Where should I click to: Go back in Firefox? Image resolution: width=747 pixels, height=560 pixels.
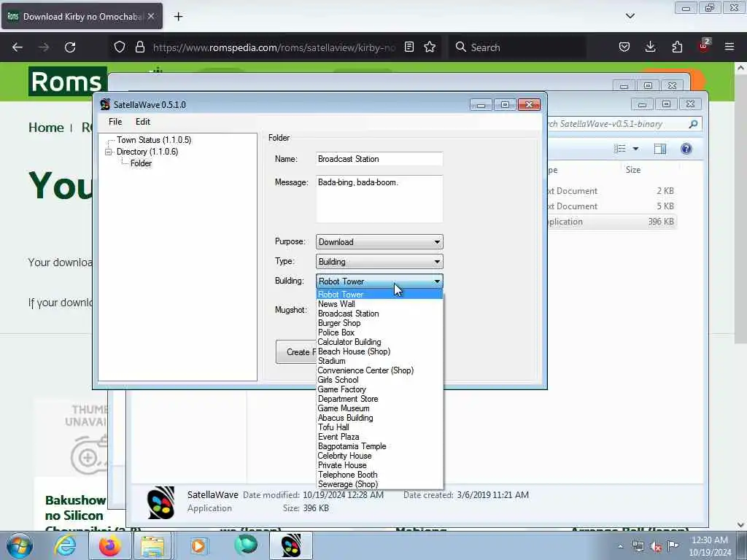coord(18,47)
